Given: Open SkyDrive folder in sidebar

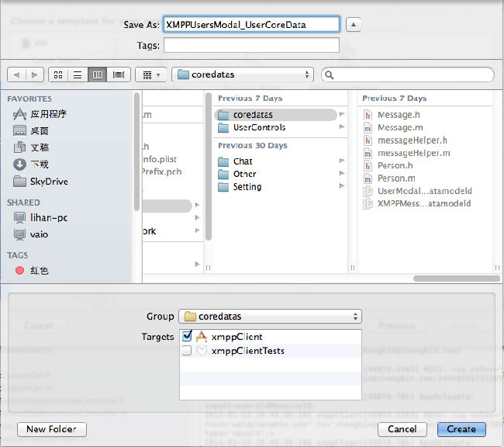Looking at the screenshot, I should (x=48, y=182).
